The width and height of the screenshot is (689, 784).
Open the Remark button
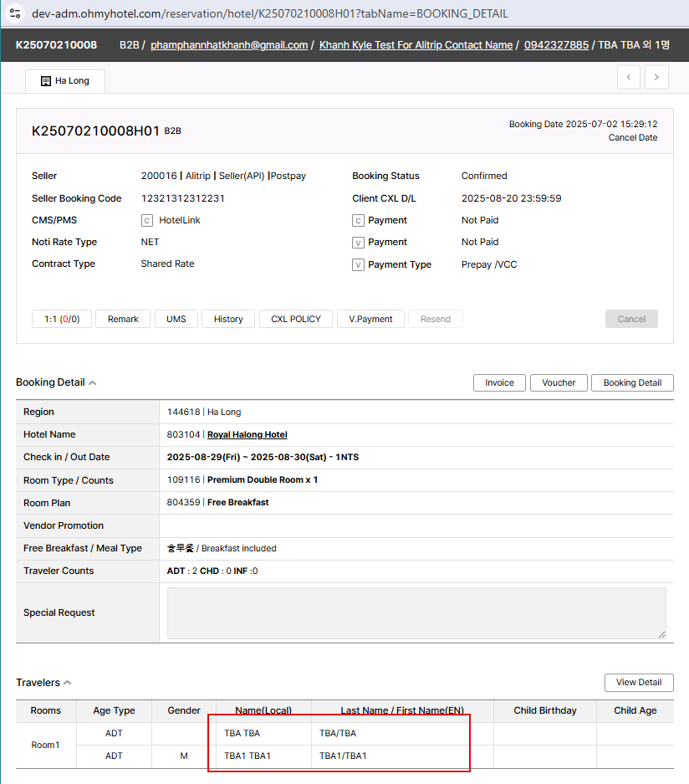click(x=123, y=319)
